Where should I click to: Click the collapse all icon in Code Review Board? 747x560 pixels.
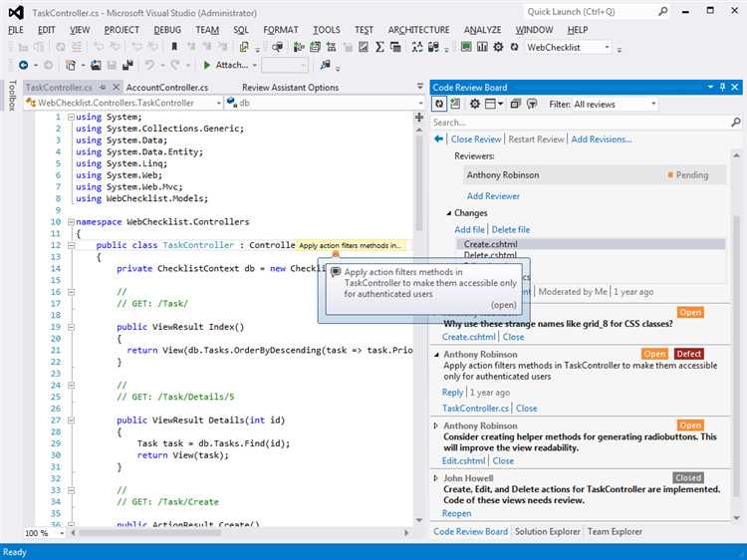coord(516,104)
